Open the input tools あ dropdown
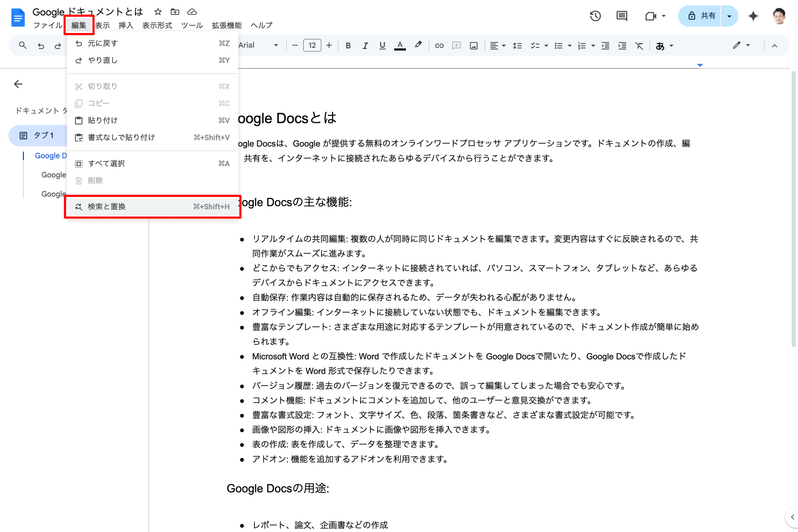 click(x=664, y=46)
